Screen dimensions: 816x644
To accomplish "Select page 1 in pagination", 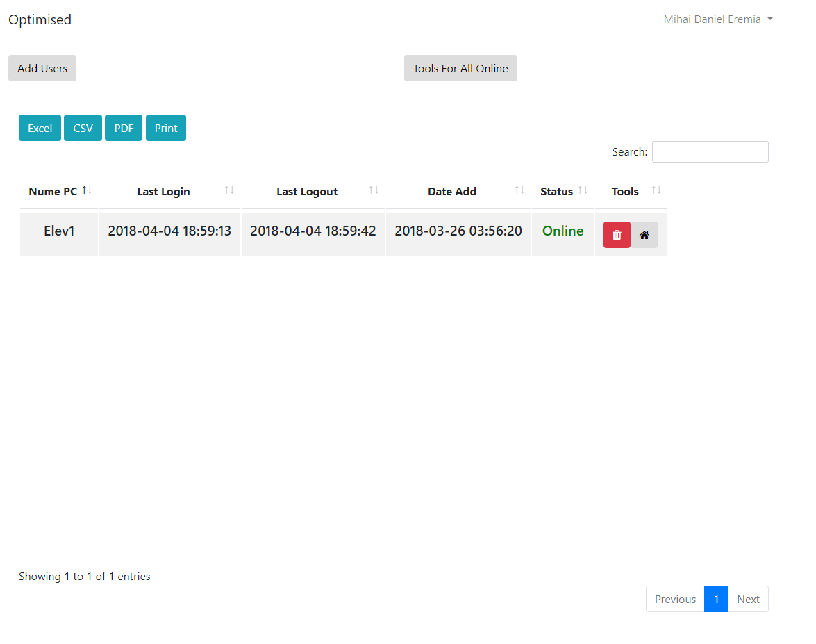I will (716, 600).
